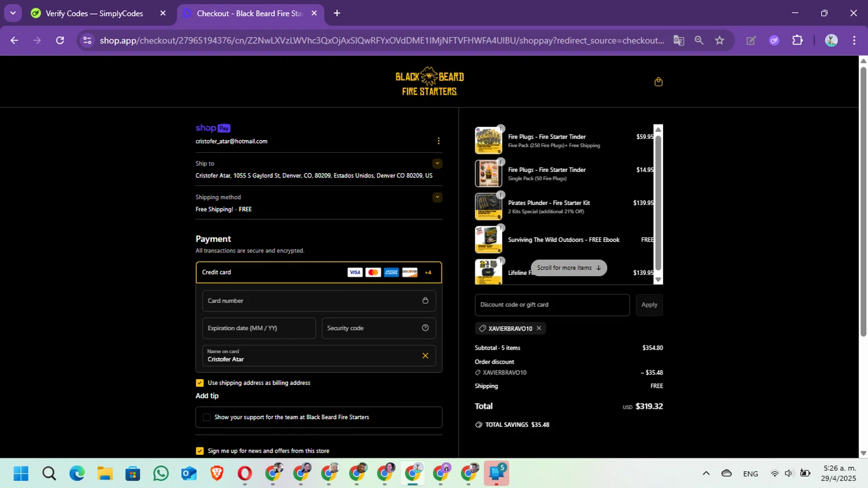Image resolution: width=868 pixels, height=488 pixels.
Task: Show hidden system tray icons
Action: pyautogui.click(x=706, y=474)
